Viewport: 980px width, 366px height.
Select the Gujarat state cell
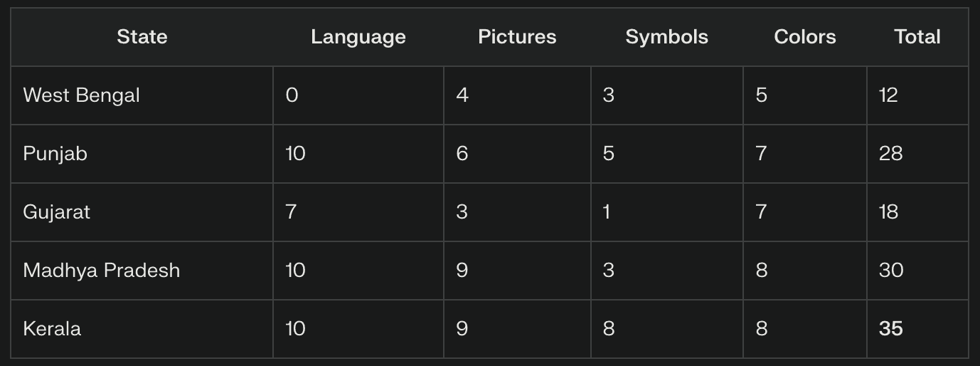tap(56, 212)
